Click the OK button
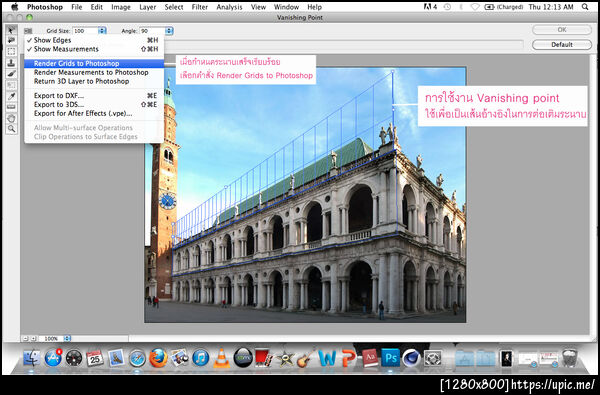Viewport: 600px width, 395px height. [x=561, y=30]
